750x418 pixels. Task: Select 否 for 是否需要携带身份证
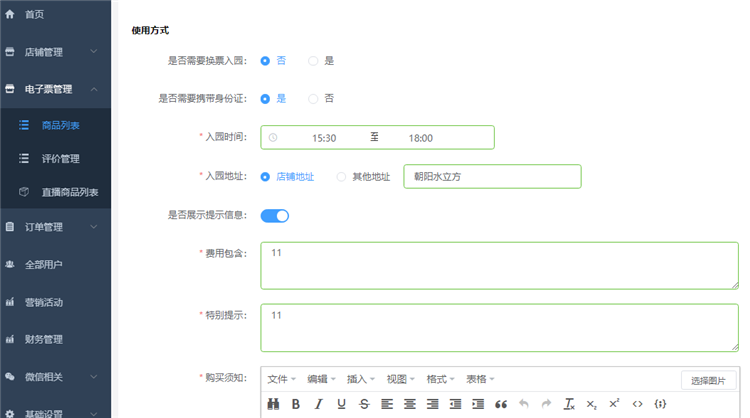point(313,99)
